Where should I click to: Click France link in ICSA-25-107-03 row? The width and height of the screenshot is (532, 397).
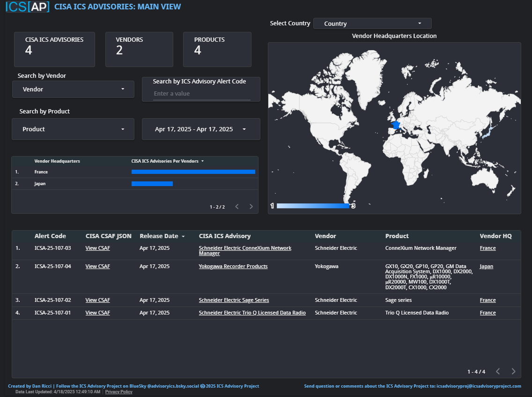(x=488, y=248)
